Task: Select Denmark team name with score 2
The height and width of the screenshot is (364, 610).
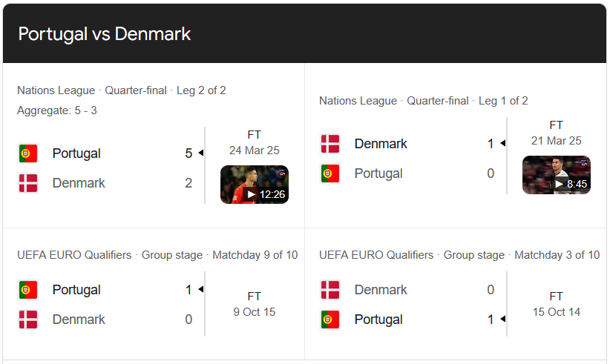Action: pyautogui.click(x=79, y=183)
